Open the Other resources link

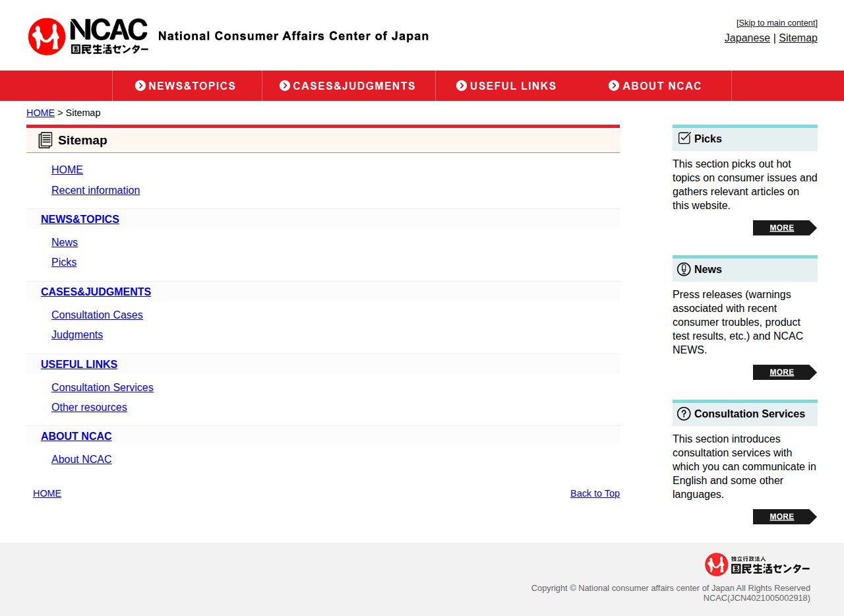pyautogui.click(x=89, y=408)
